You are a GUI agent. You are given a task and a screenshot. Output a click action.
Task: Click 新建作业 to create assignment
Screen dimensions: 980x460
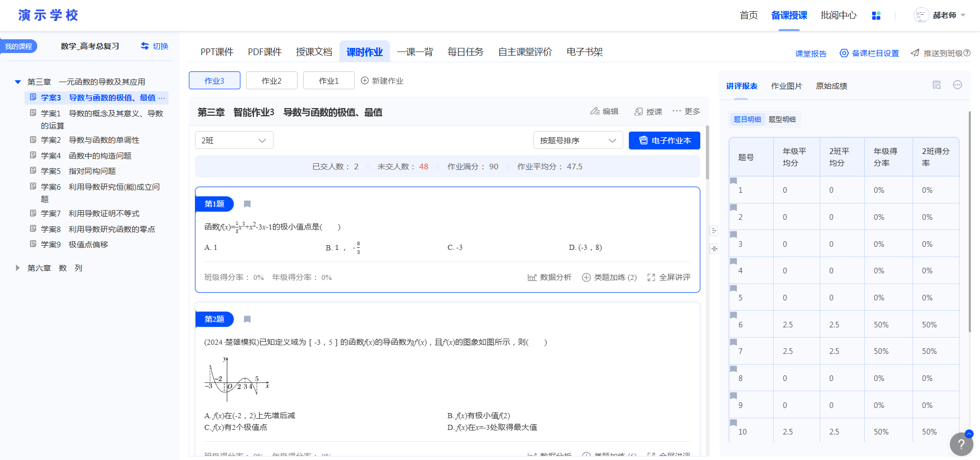382,81
